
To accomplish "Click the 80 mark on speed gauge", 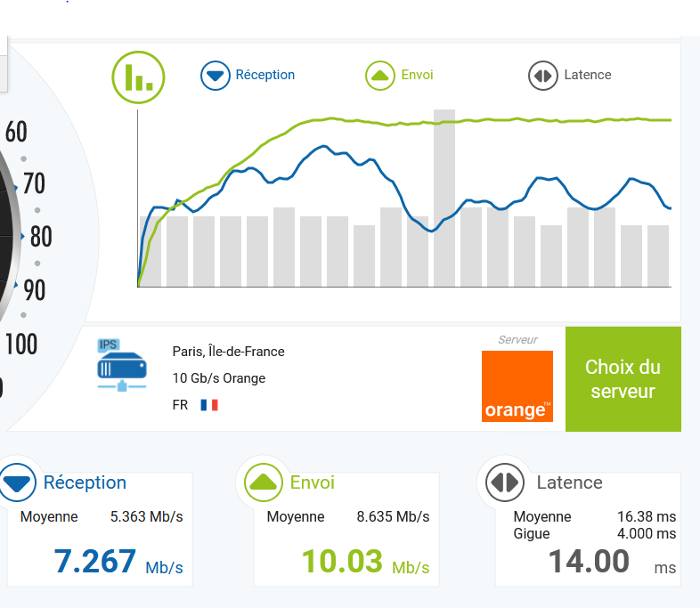I will [40, 237].
